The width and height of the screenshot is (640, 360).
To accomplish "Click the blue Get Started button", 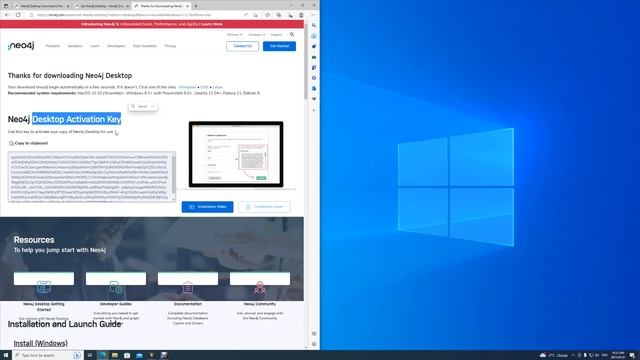I will pos(280,46).
